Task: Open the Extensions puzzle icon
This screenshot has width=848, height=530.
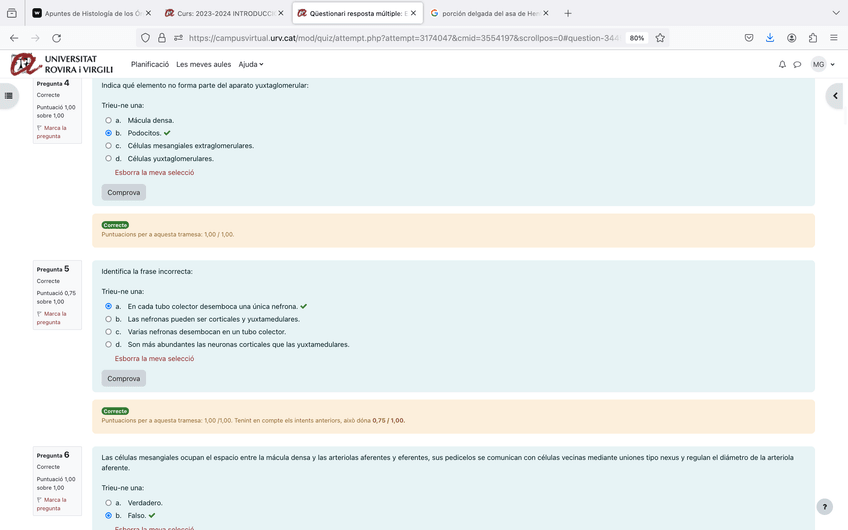Action: click(x=813, y=38)
